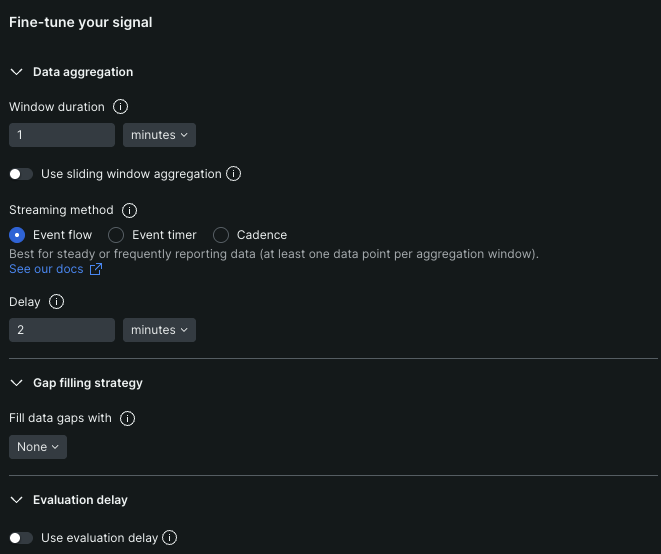Open the Delay minutes unit dropdown
This screenshot has height=554, width=661.
tap(159, 330)
